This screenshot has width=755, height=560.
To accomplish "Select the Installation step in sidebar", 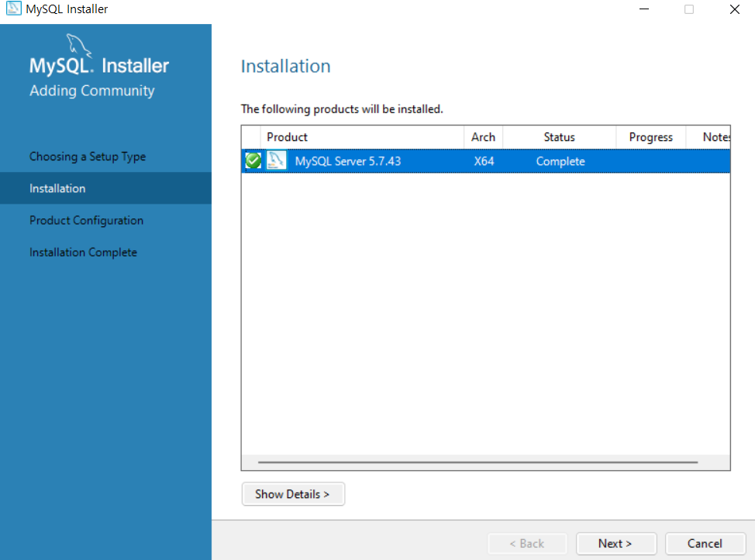I will pyautogui.click(x=105, y=188).
